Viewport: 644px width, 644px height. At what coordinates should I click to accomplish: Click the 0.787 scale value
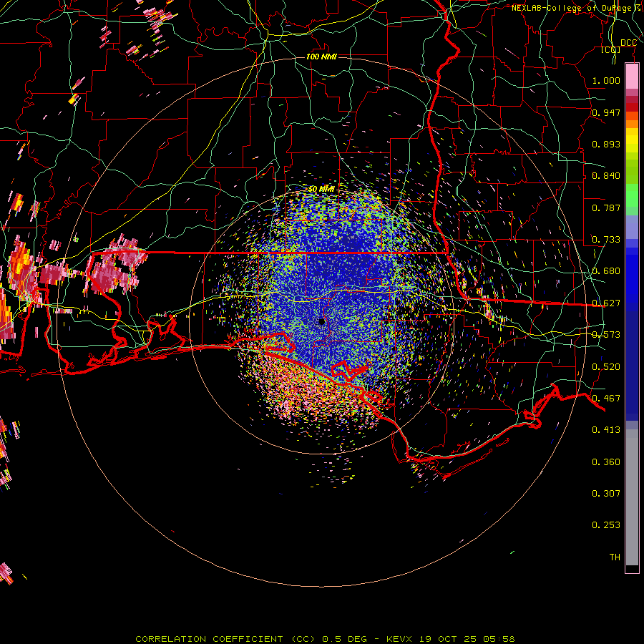(606, 208)
